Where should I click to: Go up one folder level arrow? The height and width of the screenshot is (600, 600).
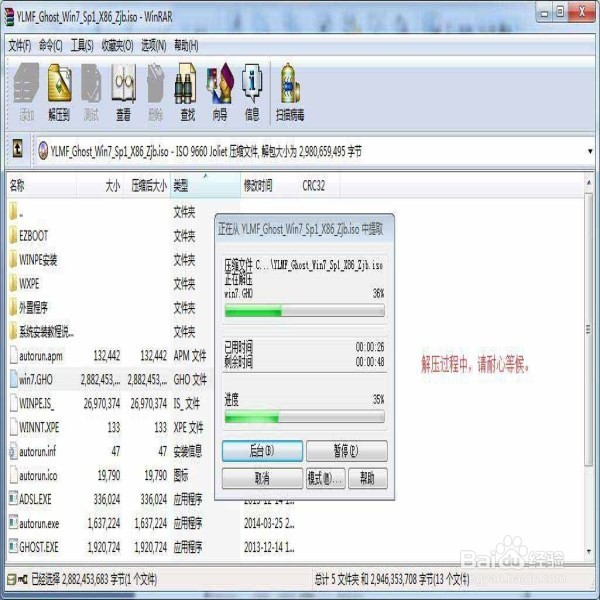(x=17, y=148)
